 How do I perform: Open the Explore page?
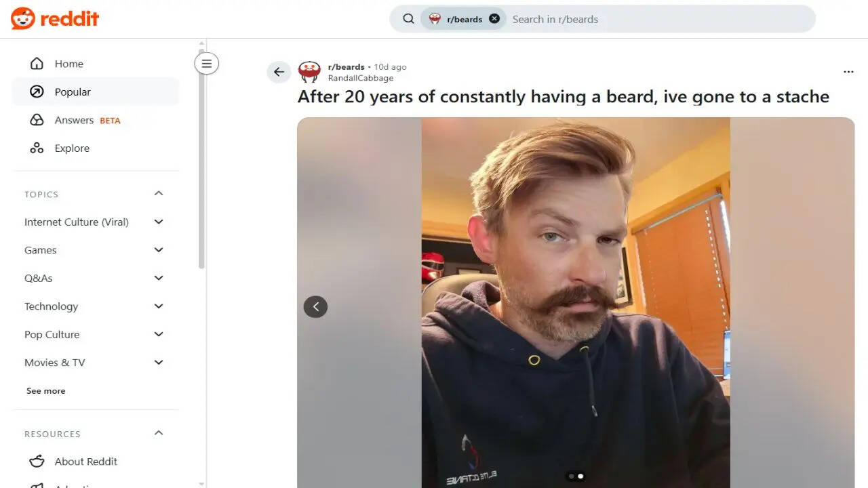click(72, 148)
